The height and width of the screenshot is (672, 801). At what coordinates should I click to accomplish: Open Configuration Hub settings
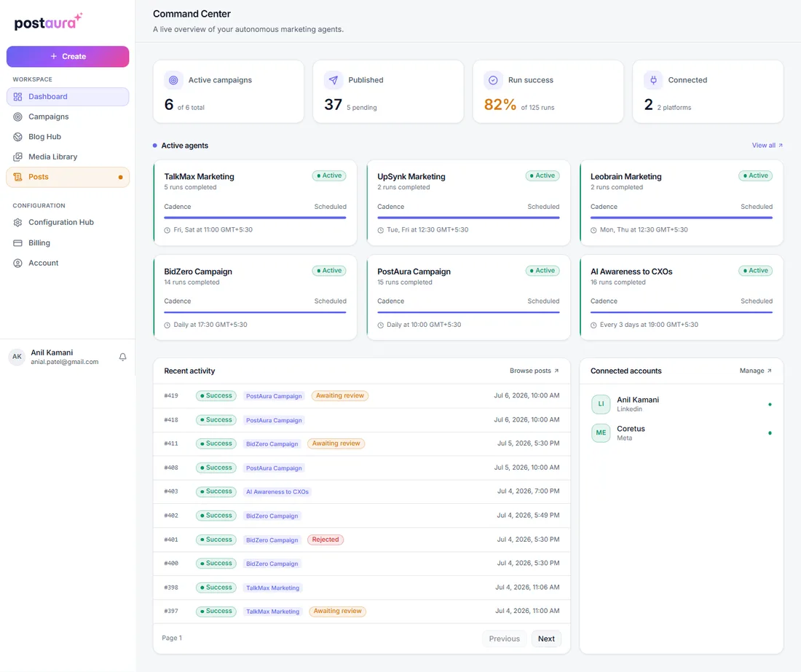point(68,223)
